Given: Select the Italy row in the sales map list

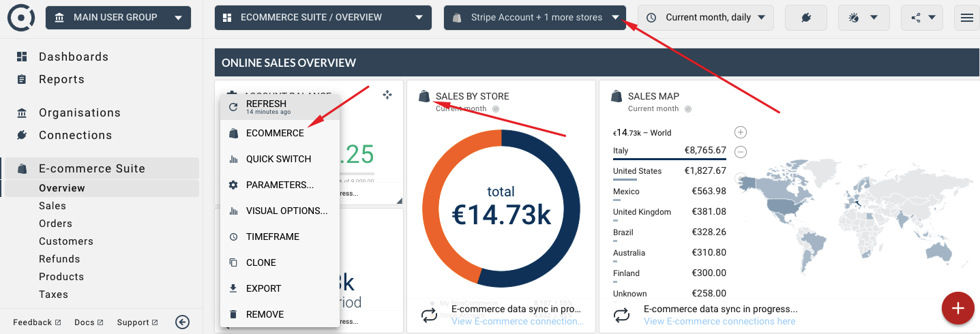Looking at the screenshot, I should pyautogui.click(x=670, y=151).
